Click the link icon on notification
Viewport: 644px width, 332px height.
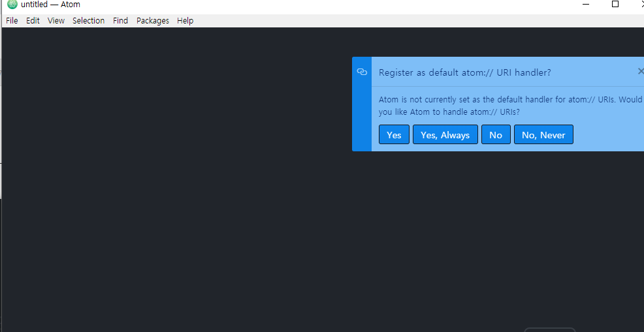pyautogui.click(x=362, y=72)
